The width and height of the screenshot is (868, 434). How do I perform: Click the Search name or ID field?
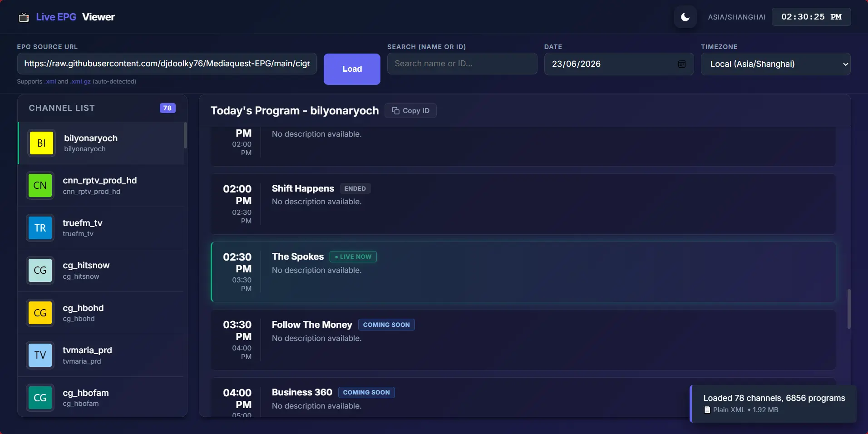(x=462, y=64)
